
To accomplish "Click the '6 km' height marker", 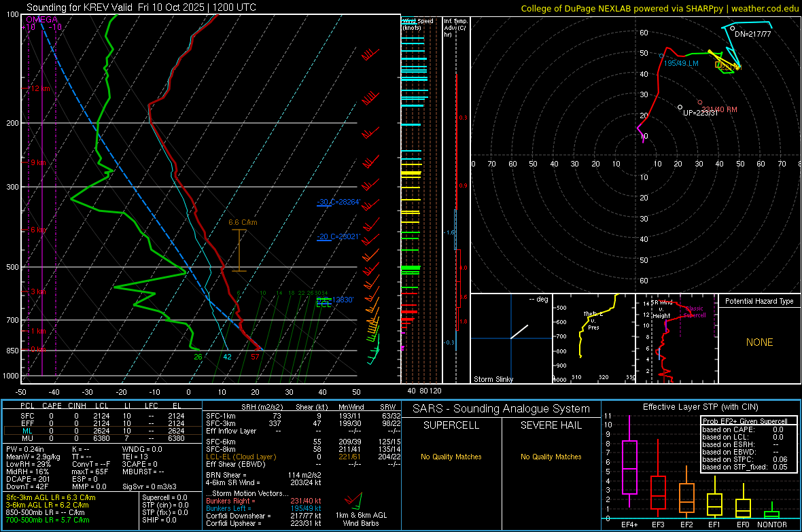I will click(x=38, y=230).
